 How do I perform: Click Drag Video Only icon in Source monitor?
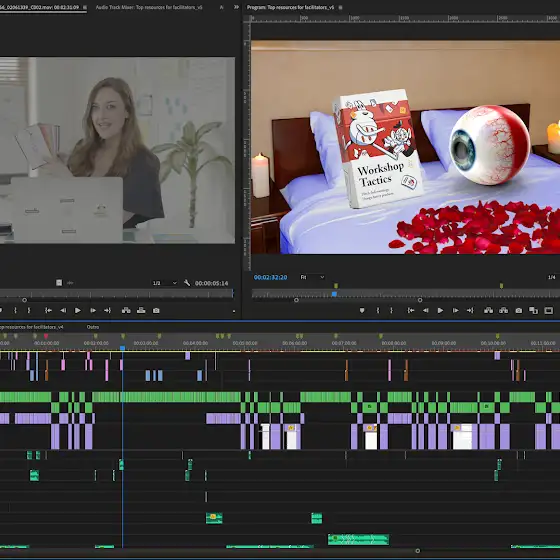click(59, 283)
